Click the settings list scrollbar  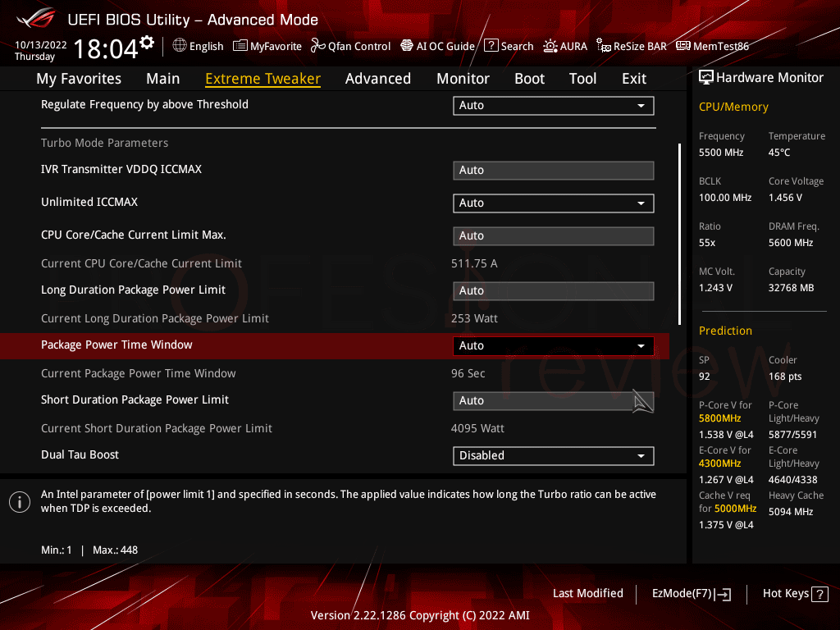click(x=679, y=234)
